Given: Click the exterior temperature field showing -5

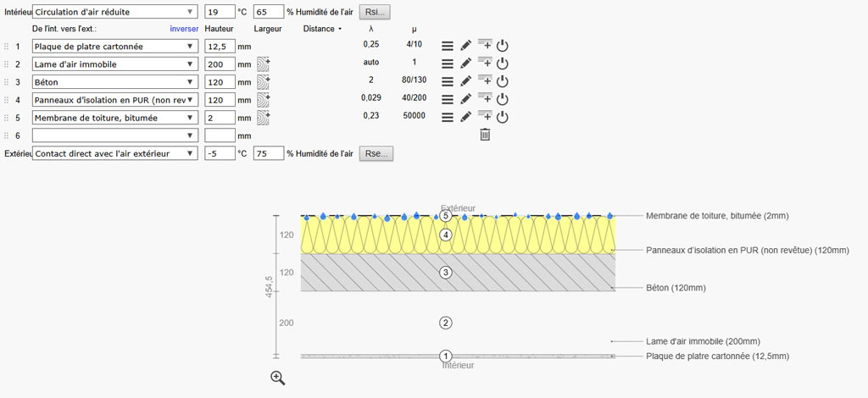Looking at the screenshot, I should tap(219, 153).
